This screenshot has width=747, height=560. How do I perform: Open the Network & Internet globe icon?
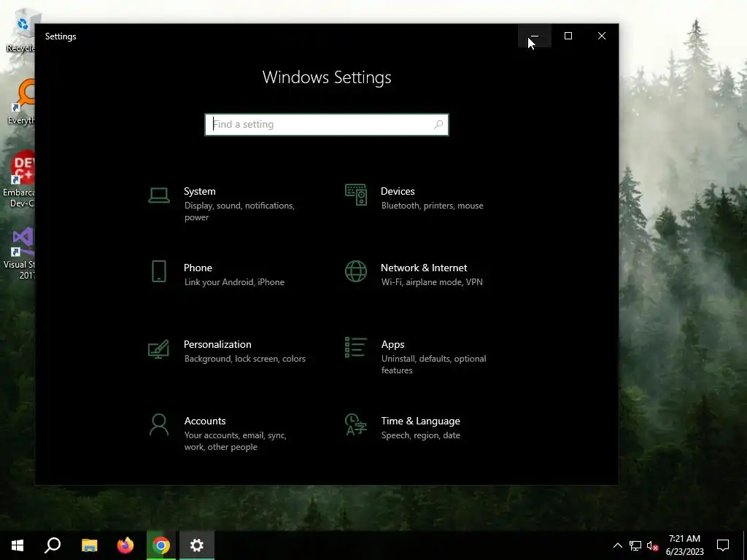[x=356, y=271]
